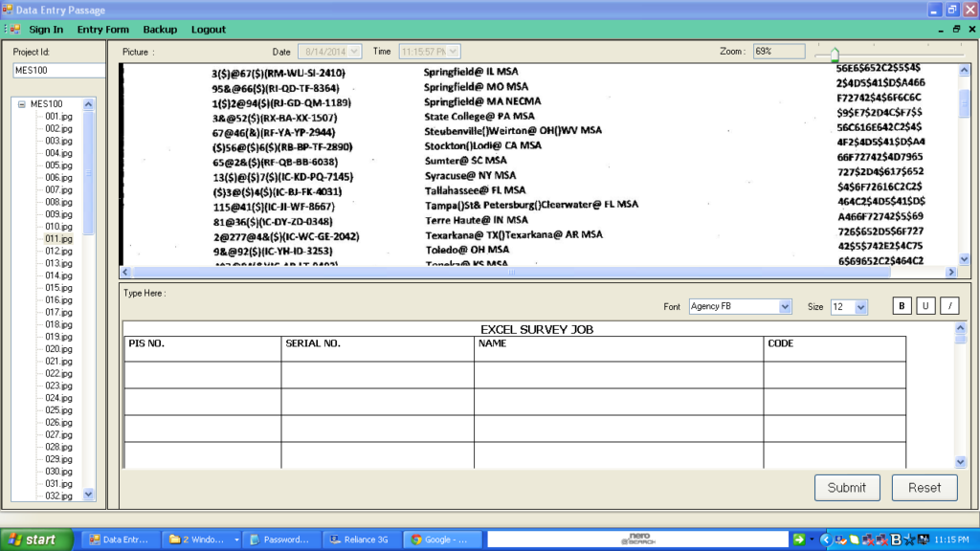Reset the survey entry form

coord(924,487)
